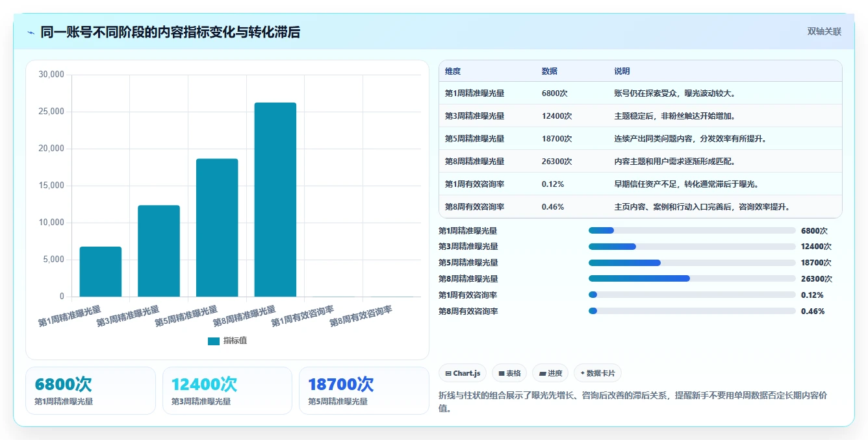The image size is (868, 440).
Task: Click the 26300次 progress bar
Action: click(692, 279)
